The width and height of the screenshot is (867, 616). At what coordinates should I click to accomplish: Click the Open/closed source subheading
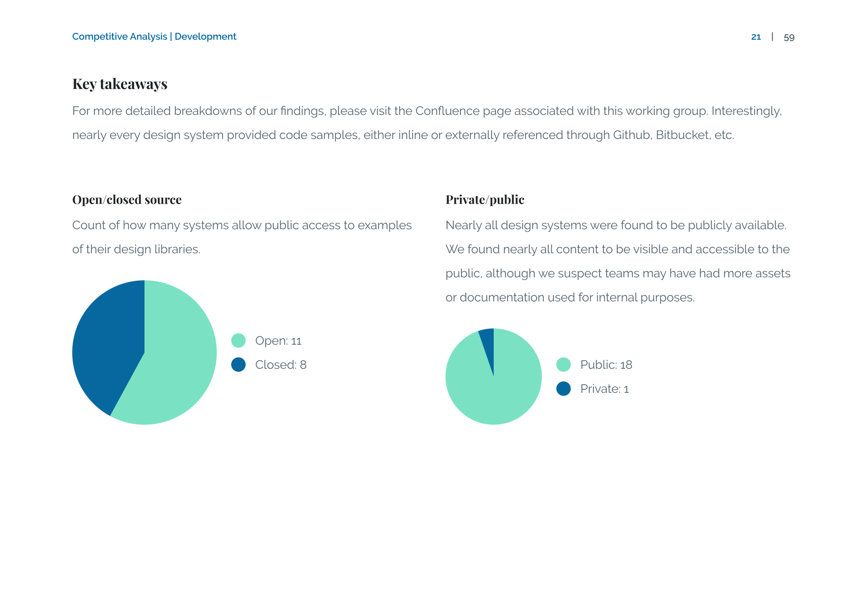coord(127,200)
